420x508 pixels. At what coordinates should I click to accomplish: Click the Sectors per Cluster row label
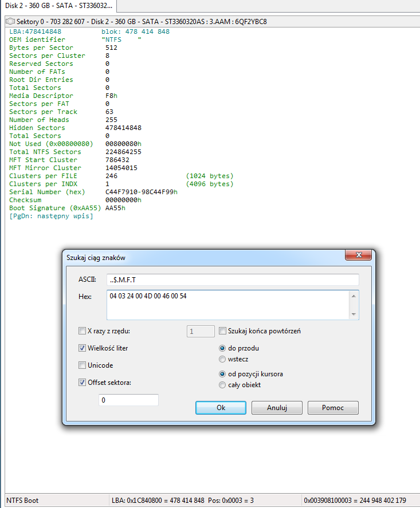(x=47, y=56)
